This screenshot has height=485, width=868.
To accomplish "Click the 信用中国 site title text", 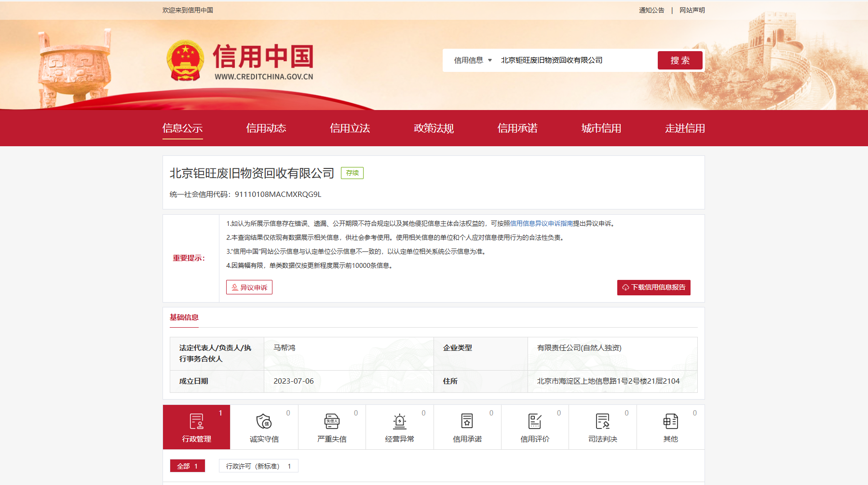I will click(263, 56).
